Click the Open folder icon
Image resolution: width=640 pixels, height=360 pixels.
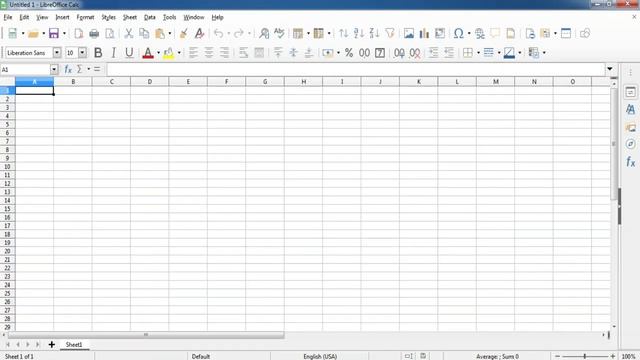point(33,33)
